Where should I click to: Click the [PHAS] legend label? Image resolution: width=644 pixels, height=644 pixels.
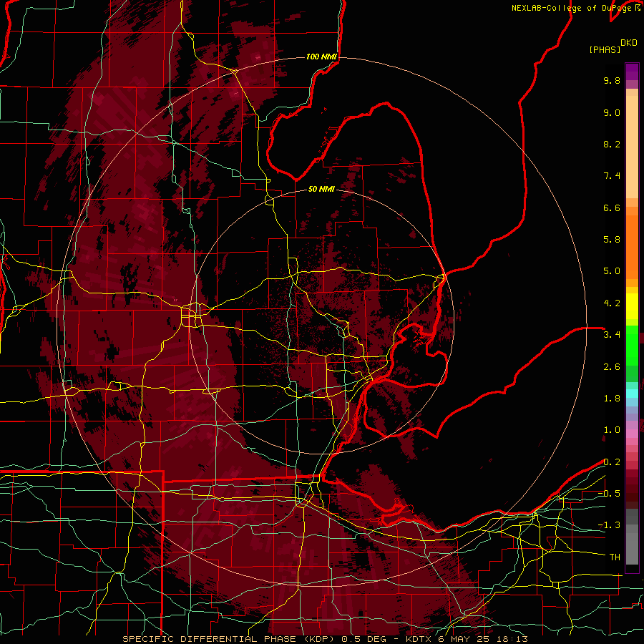(605, 49)
